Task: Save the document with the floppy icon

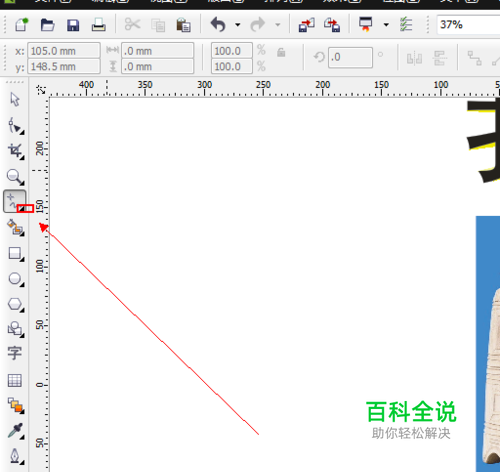Action: tap(73, 25)
